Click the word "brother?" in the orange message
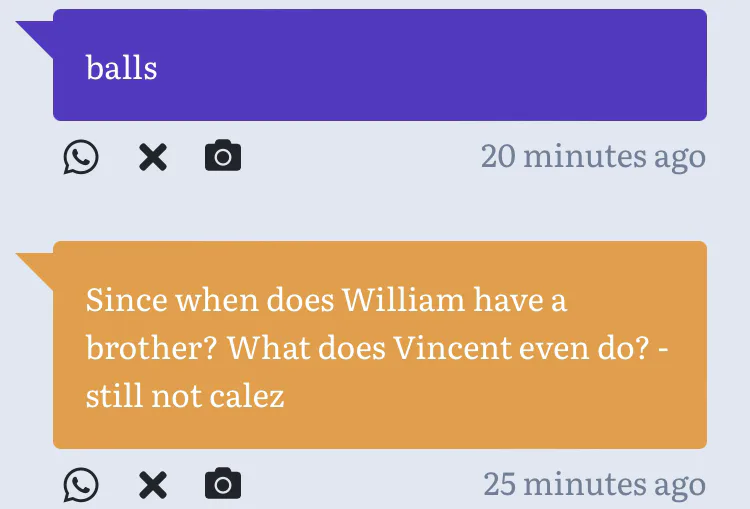This screenshot has width=750, height=509. (151, 348)
